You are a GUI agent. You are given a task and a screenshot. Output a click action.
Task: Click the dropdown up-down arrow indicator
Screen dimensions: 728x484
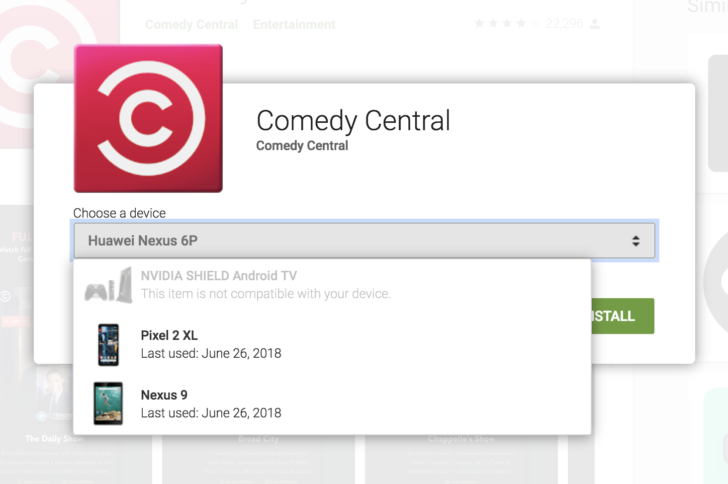coord(636,241)
